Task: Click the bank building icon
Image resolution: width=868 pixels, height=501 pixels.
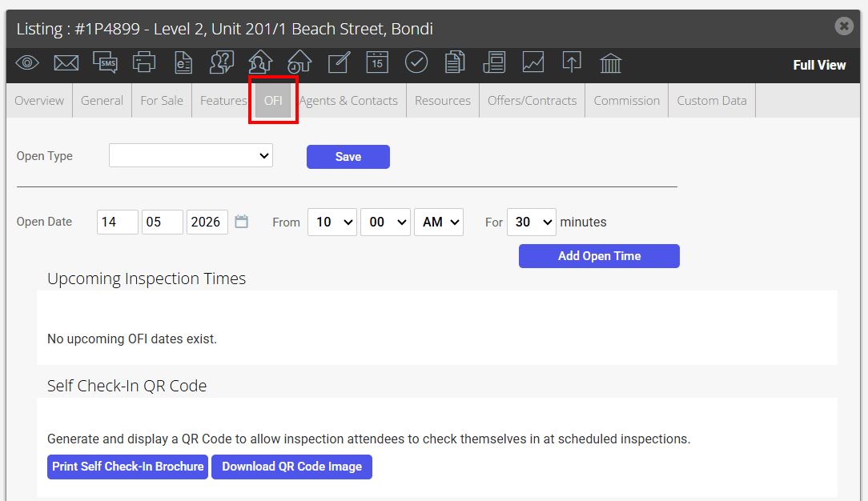Action: (x=611, y=62)
